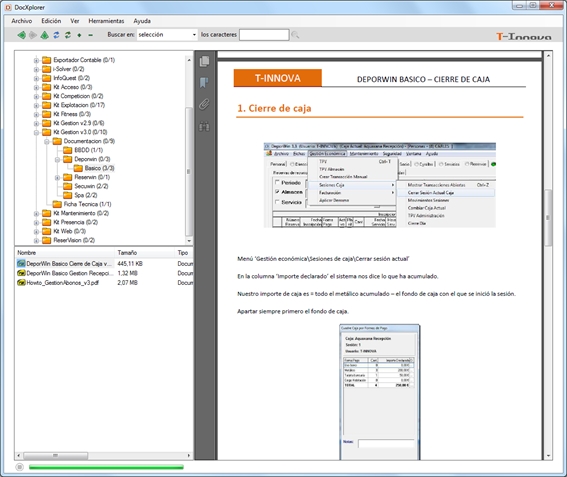Click the tree panel scroll down arrow
The height and width of the screenshot is (477, 567).
(x=189, y=241)
